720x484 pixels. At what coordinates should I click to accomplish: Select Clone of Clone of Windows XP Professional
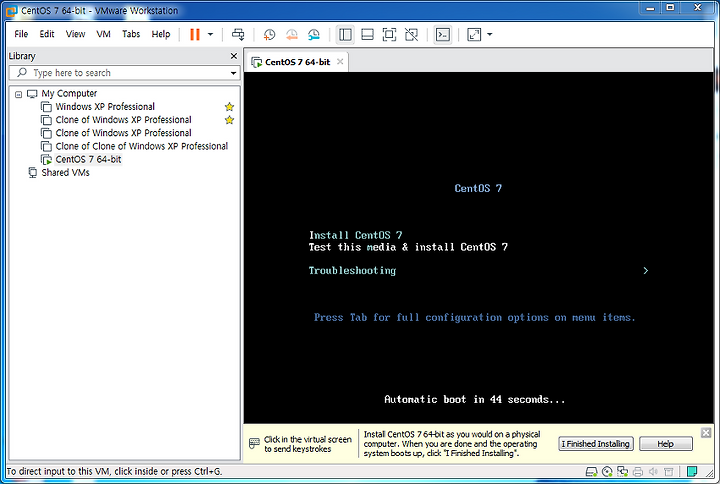pyautogui.click(x=141, y=146)
